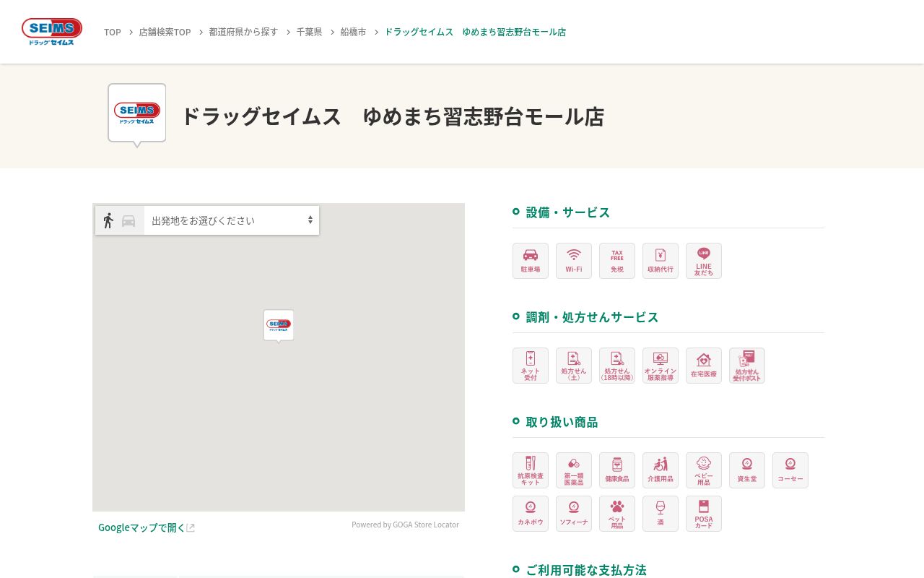The height and width of the screenshot is (578, 924).
Task: Open the 出発地をお選びください dropdown
Action: pos(232,220)
